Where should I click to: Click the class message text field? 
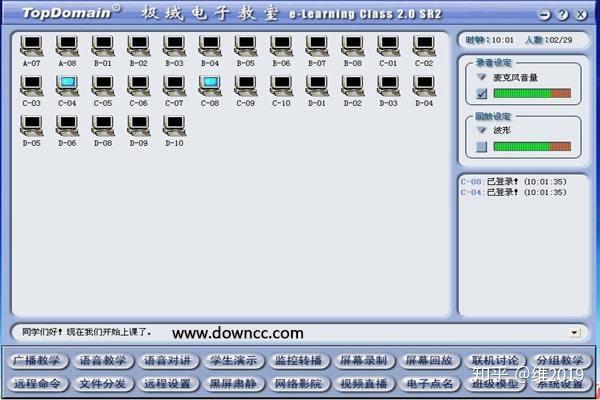tap(291, 332)
